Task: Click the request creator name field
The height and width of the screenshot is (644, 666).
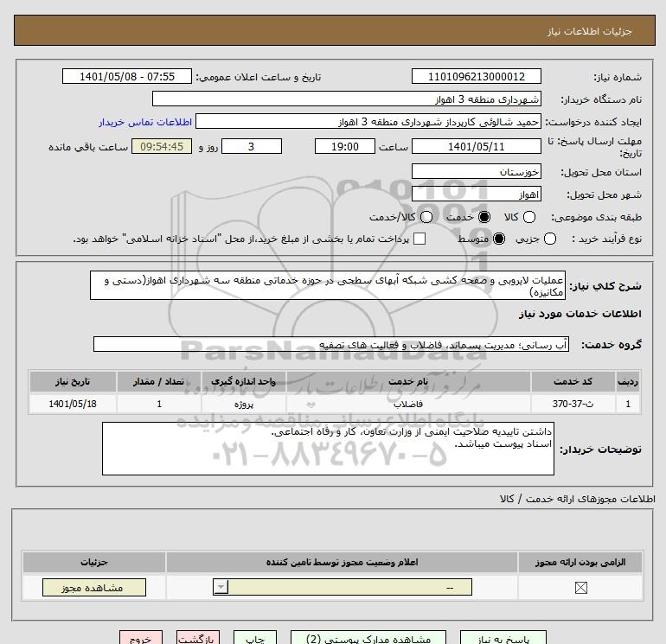Action: (368, 122)
